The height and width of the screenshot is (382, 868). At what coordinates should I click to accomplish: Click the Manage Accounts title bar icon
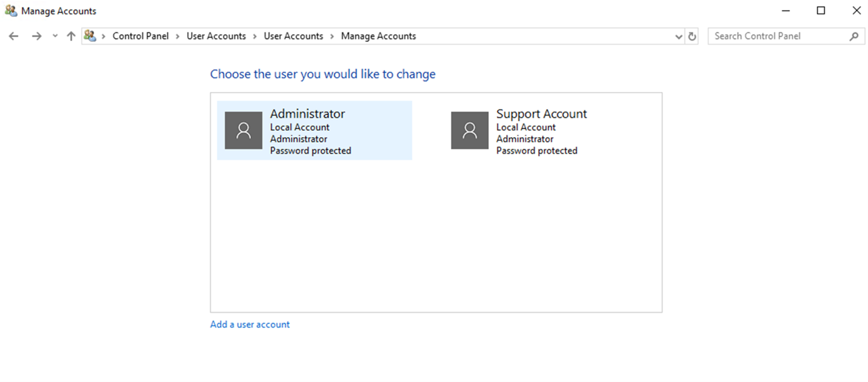9,11
